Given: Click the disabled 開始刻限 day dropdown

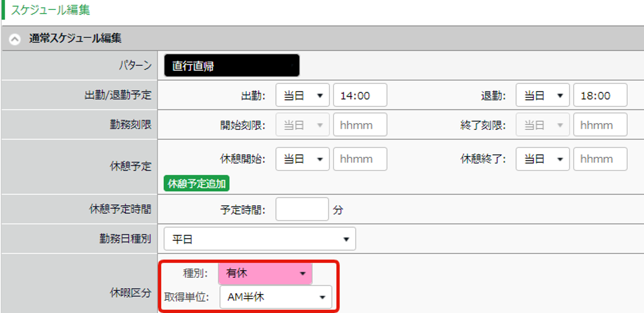Looking at the screenshot, I should pos(303,125).
